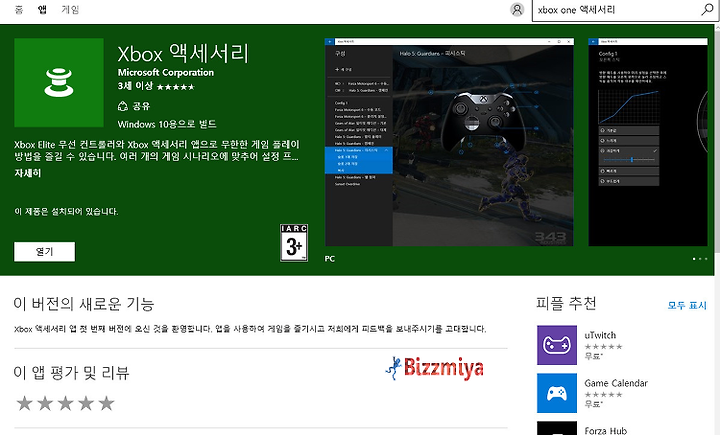Click the 공유 share icon
720x435 pixels.
coord(123,107)
